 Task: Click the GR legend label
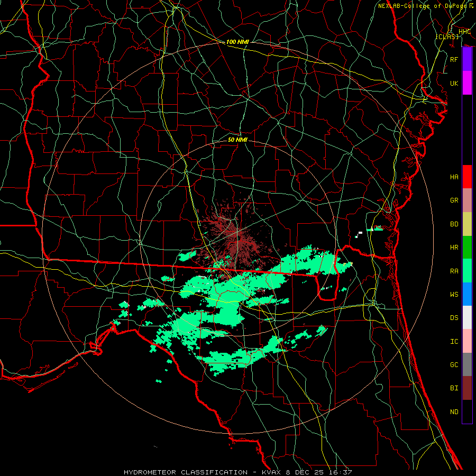(x=454, y=200)
